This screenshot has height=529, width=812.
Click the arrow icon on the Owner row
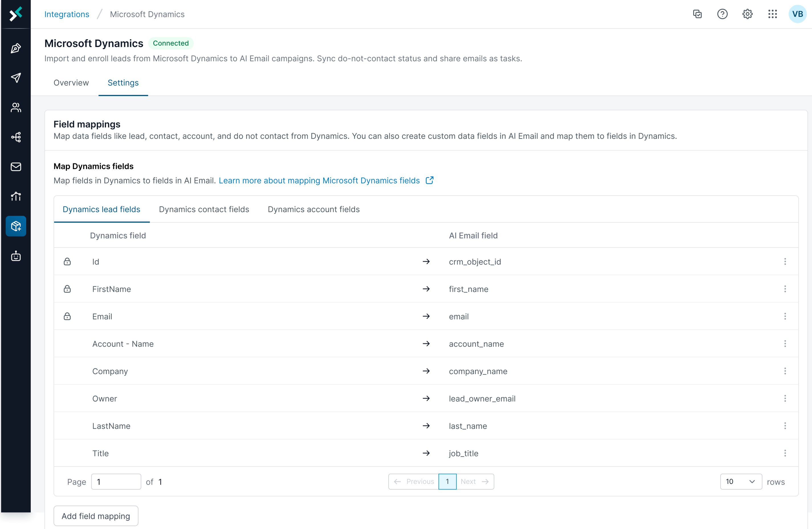pyautogui.click(x=426, y=398)
